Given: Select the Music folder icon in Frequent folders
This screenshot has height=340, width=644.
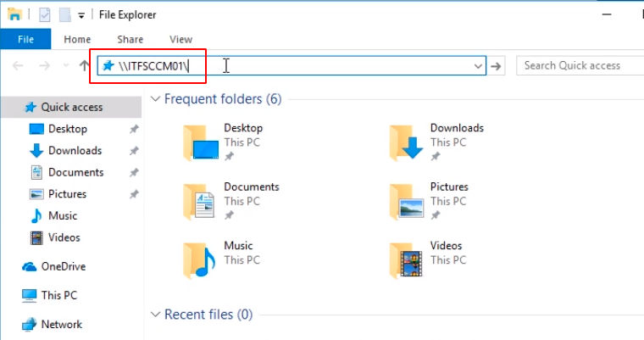Looking at the screenshot, I should tap(200, 260).
